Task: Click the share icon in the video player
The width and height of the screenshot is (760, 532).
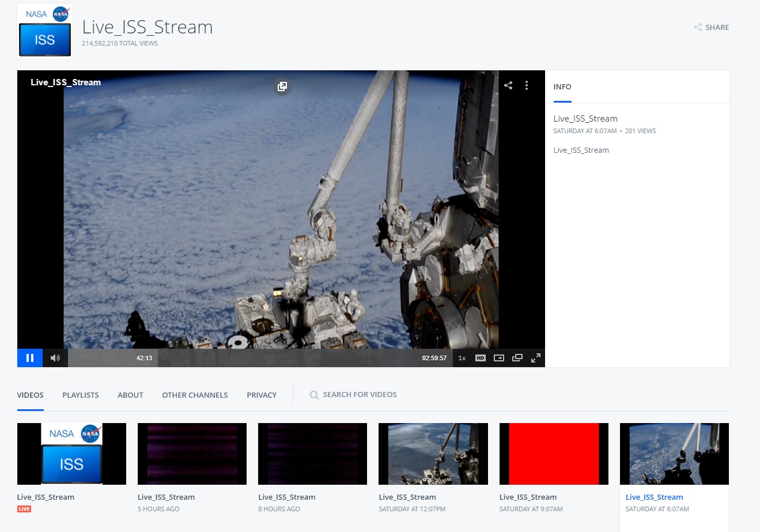Action: click(508, 85)
